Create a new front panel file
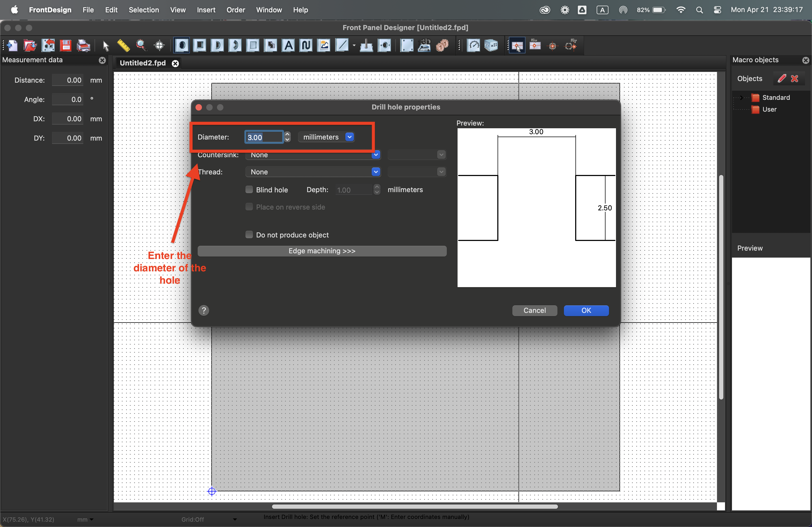812x527 pixels. point(12,45)
